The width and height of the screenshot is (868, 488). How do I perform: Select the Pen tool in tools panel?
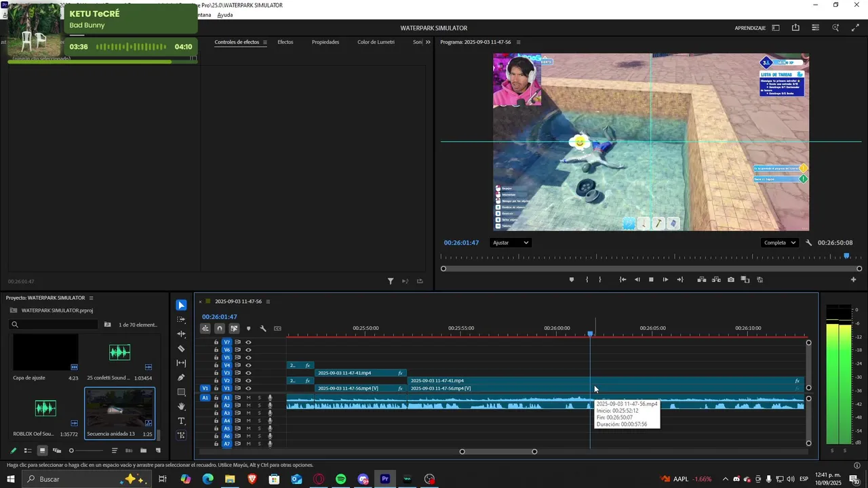click(181, 378)
